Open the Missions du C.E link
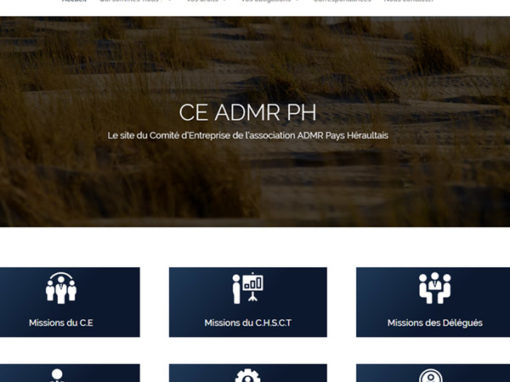Image resolution: width=510 pixels, height=382 pixels. coord(61,323)
